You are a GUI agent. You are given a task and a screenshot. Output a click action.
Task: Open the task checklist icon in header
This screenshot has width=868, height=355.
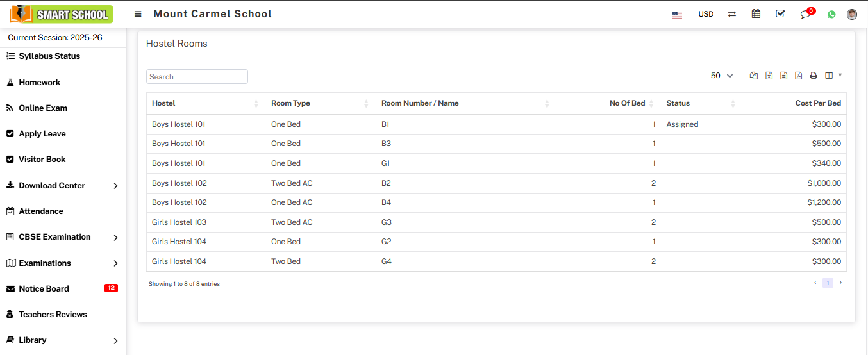pos(780,14)
